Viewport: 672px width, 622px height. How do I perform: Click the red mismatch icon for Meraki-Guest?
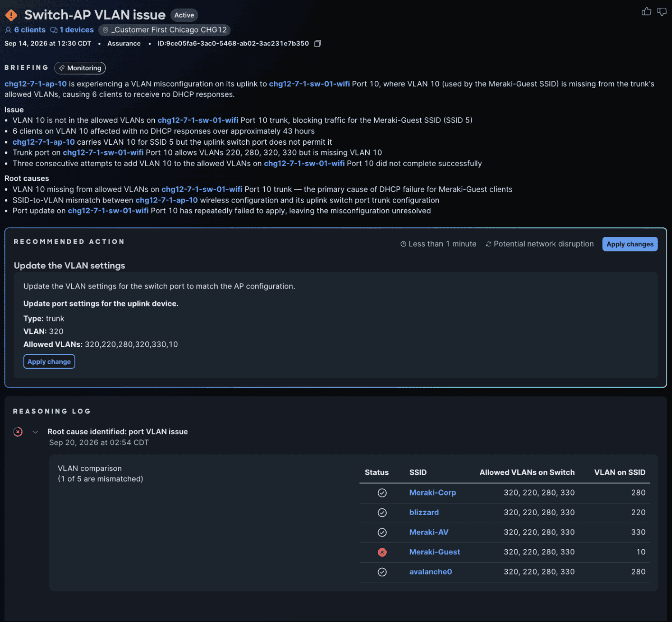tap(382, 552)
